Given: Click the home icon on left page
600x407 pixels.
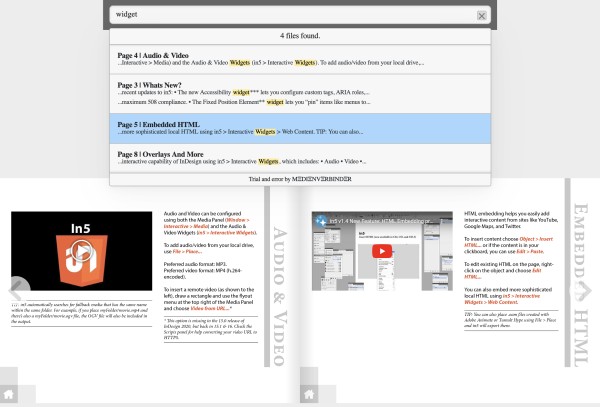Looking at the screenshot, I should click(8, 394).
